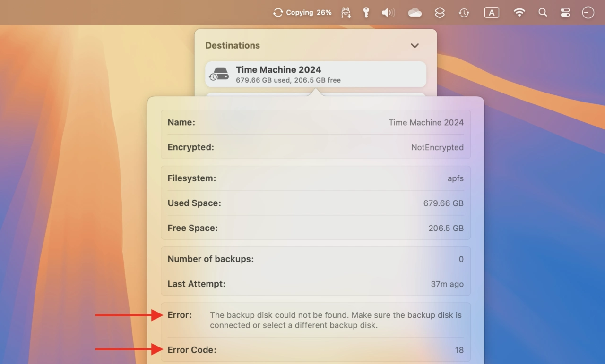Viewport: 605px width, 364px height.
Task: Click the 'Filesystem:' label
Action: tap(191, 178)
